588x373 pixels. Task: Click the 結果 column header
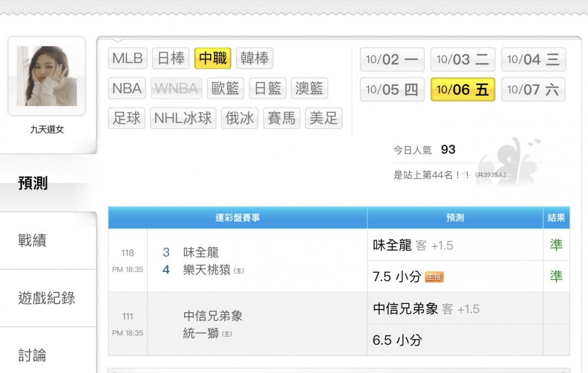coord(556,217)
